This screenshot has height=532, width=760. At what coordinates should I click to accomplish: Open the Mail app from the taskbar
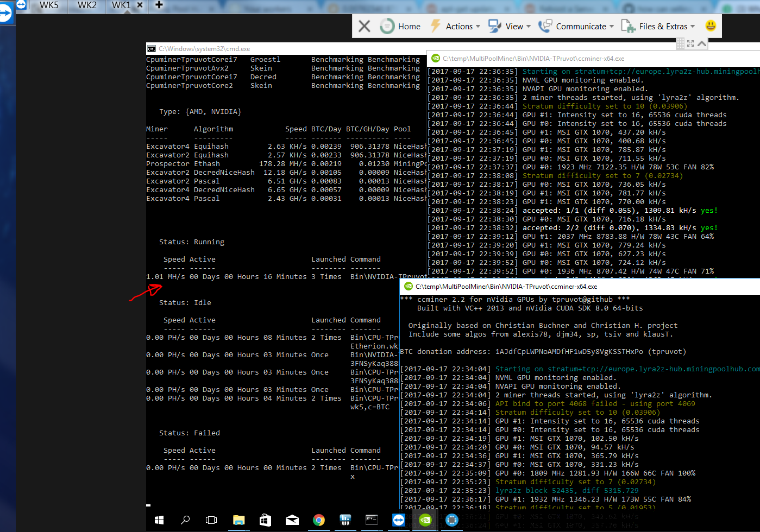(292, 520)
